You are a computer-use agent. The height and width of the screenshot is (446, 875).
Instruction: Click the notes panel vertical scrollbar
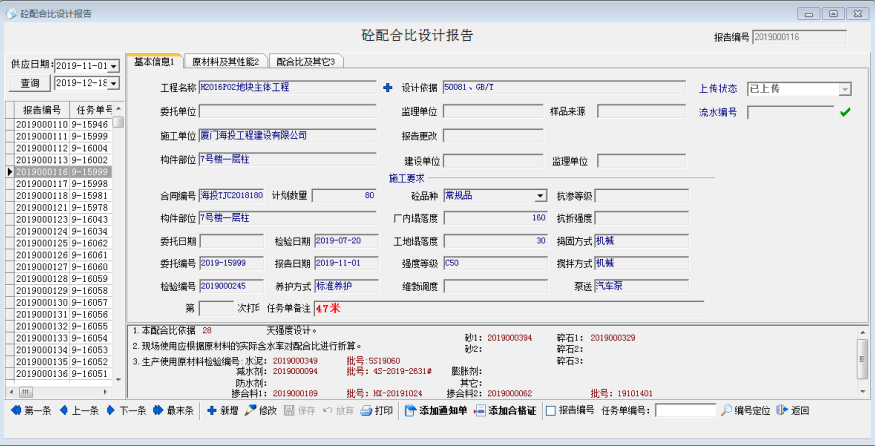(x=862, y=360)
